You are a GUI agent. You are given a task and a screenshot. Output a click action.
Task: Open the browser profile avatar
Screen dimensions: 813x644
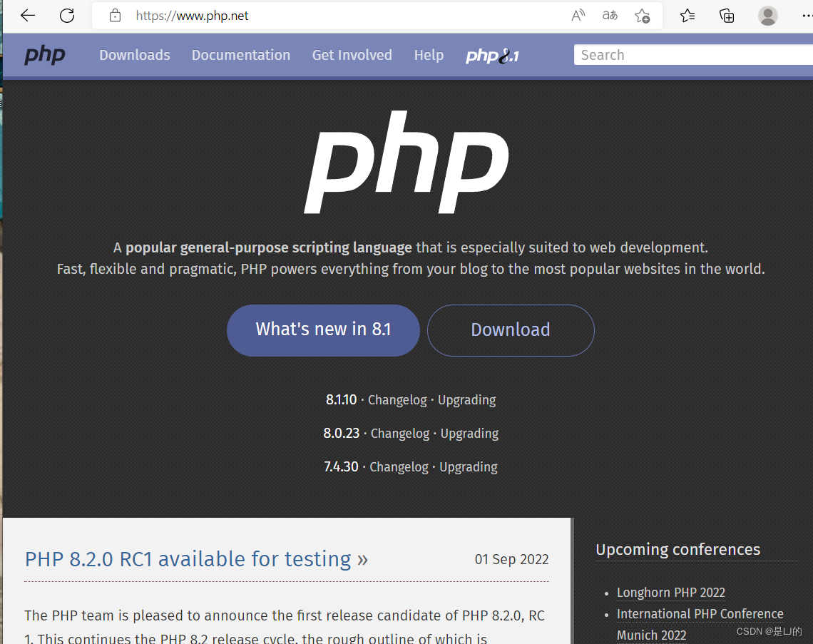tap(767, 15)
